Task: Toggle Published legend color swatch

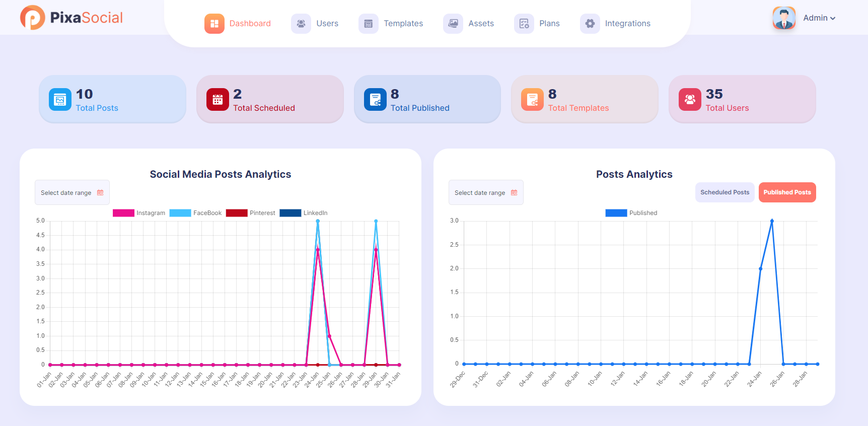Action: coord(616,213)
